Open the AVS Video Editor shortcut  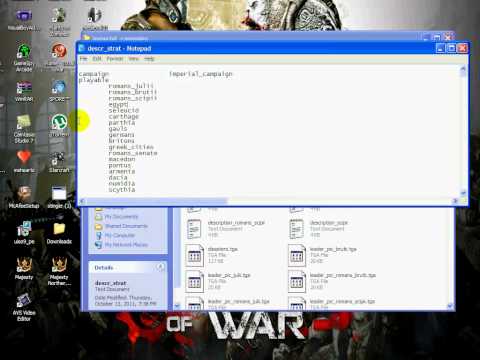(24, 307)
